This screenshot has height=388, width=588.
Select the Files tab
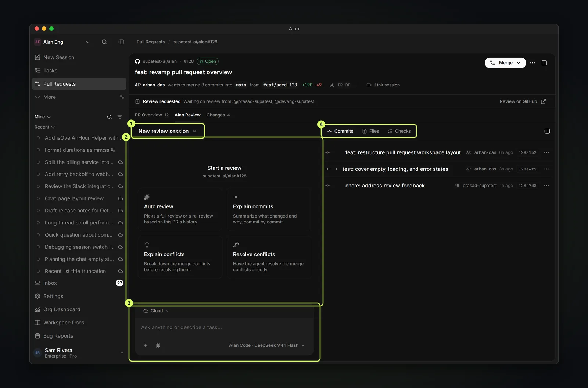[370, 131]
